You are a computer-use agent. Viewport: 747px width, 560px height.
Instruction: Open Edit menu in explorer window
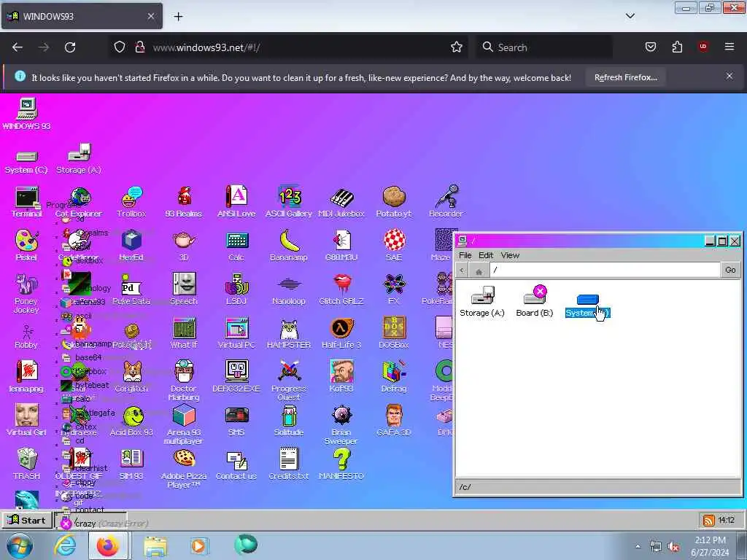click(485, 255)
